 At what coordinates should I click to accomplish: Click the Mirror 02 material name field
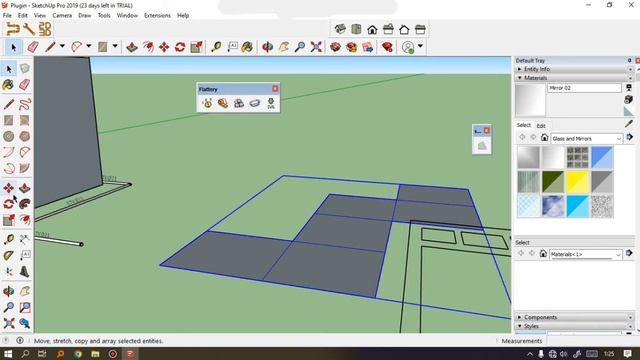pos(584,88)
